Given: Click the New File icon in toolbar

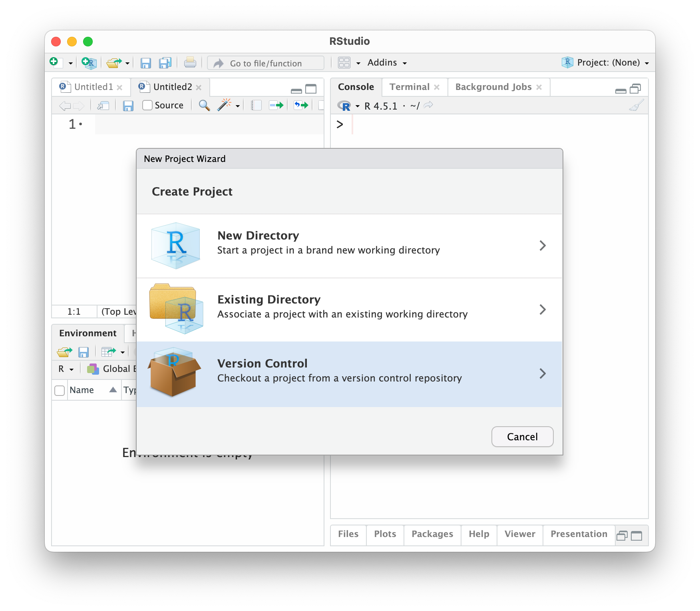Looking at the screenshot, I should click(x=54, y=62).
